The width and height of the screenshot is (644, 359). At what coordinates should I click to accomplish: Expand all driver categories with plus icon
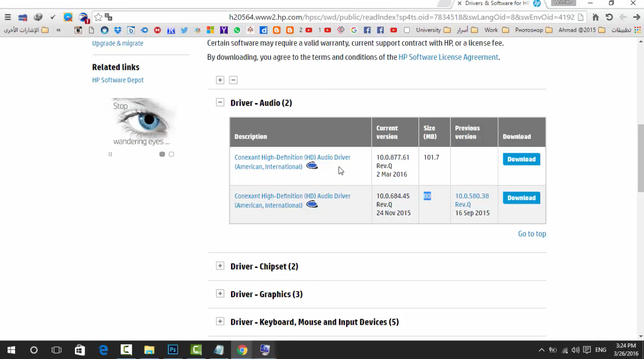(220, 80)
